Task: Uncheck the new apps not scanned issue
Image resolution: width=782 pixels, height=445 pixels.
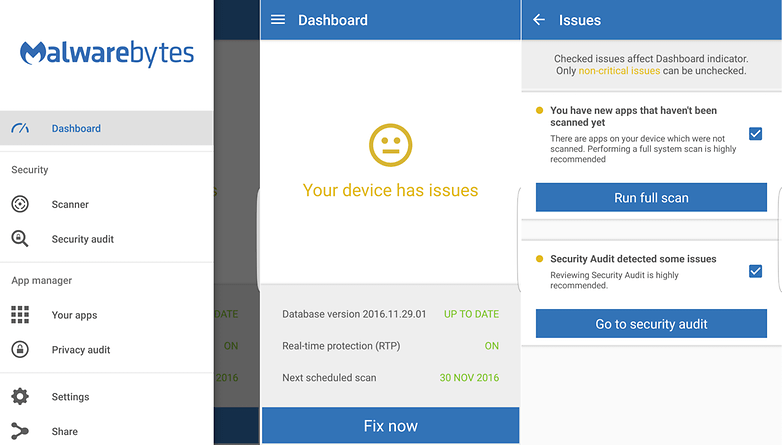Action: tap(755, 134)
